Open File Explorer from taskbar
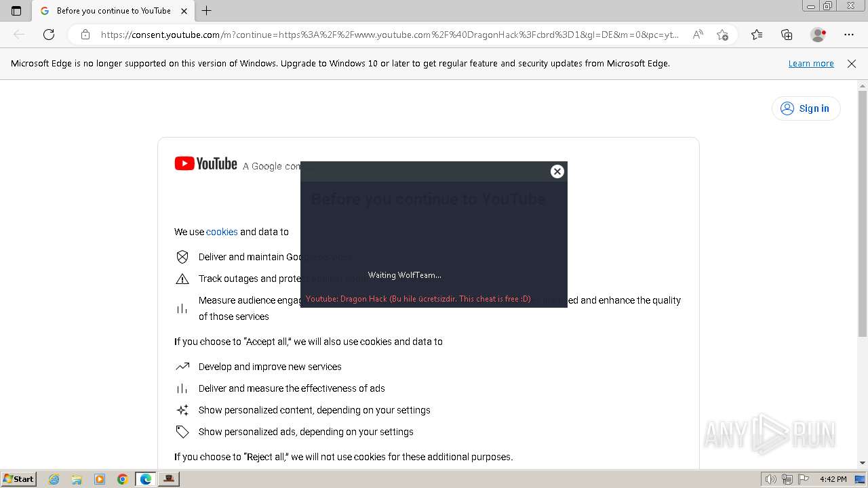 coord(77,479)
